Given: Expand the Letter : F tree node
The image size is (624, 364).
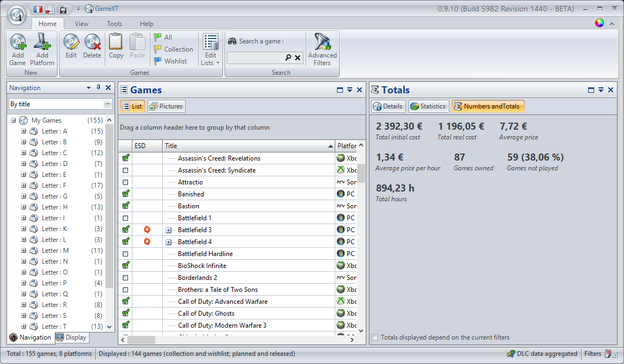Looking at the screenshot, I should tap(23, 186).
